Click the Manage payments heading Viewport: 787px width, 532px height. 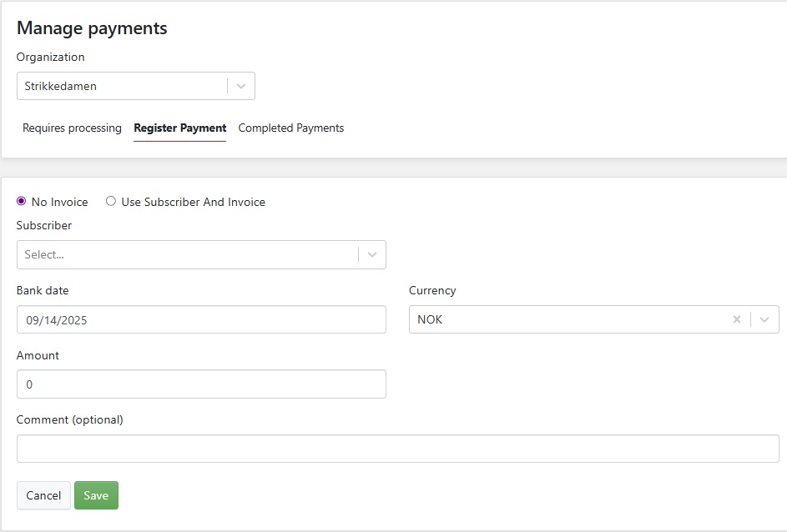coord(92,28)
